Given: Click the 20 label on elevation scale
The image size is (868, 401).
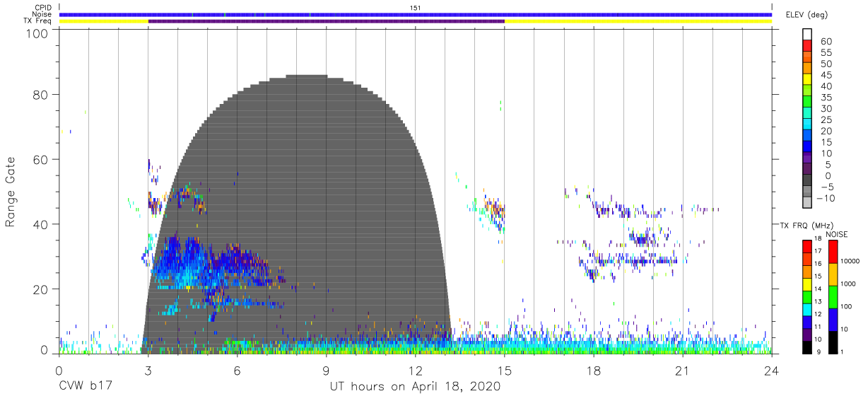Looking at the screenshot, I should coord(826,131).
